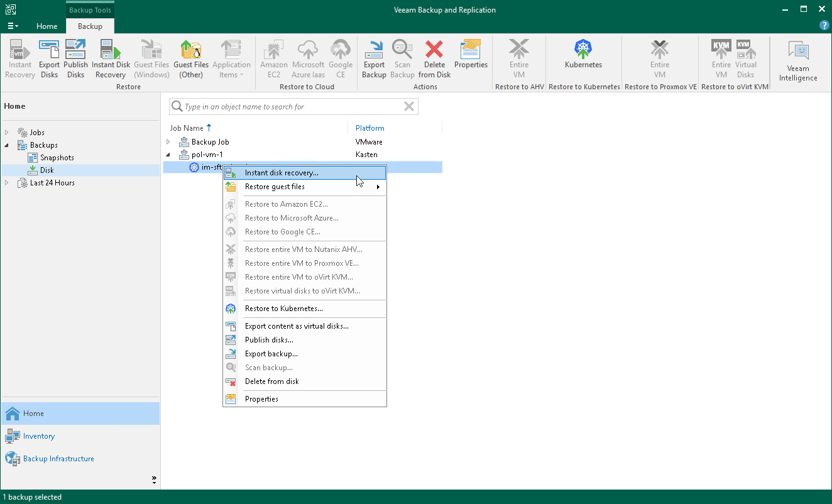832x504 pixels.
Task: Click Entire VM under Restore to Proxmox VE
Action: 660,59
